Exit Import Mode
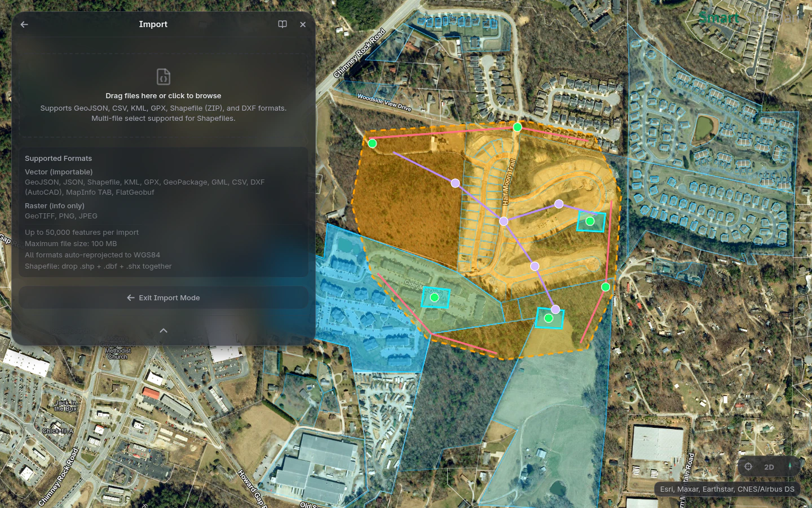812x508 pixels. 164,297
